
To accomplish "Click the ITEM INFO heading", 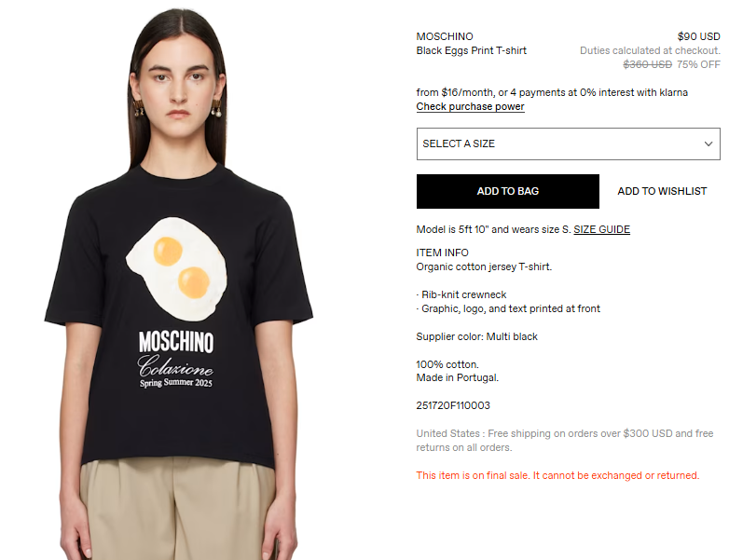I will (x=442, y=253).
